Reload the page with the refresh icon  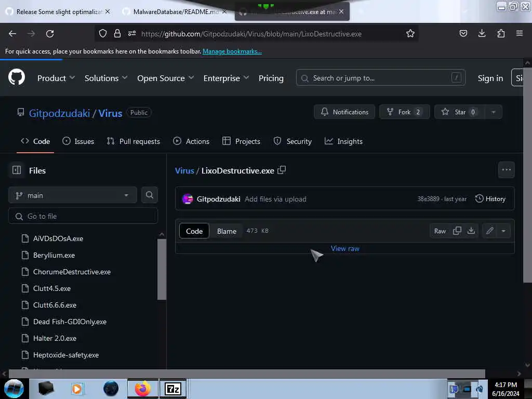(x=50, y=34)
